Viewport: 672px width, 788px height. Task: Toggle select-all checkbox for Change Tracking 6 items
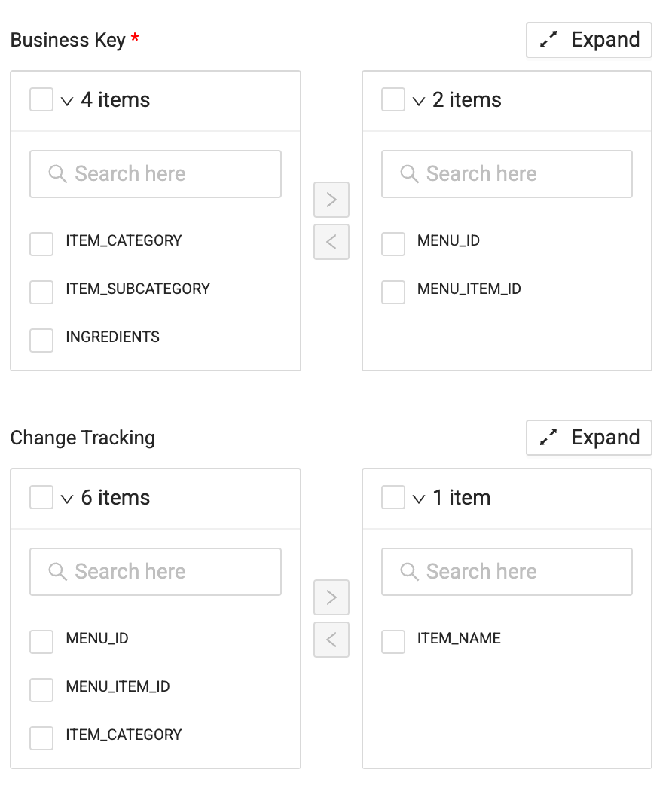tap(41, 497)
